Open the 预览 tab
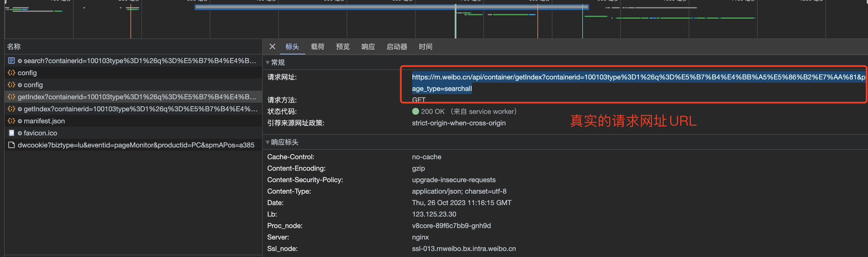Screen dimensions: 868x257 (342, 46)
